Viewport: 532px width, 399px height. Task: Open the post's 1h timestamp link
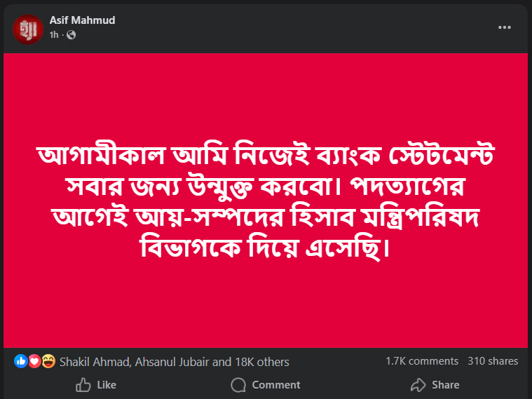54,34
